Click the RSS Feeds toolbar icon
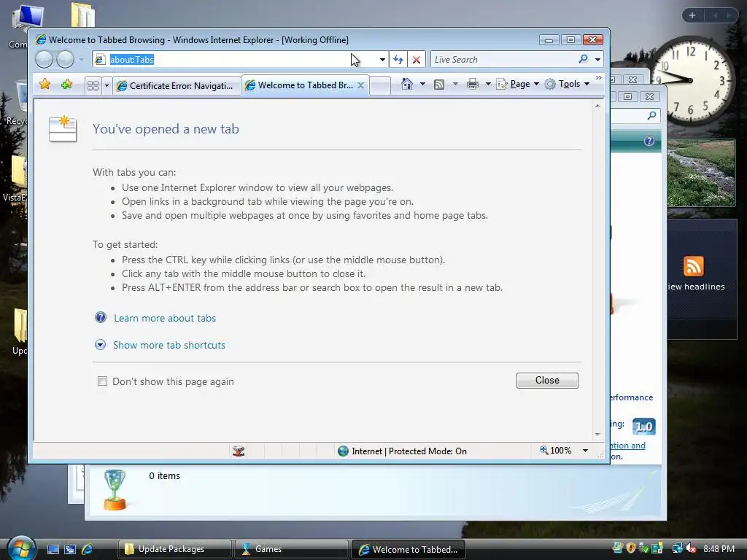Viewport: 747px width, 560px height. [x=439, y=85]
